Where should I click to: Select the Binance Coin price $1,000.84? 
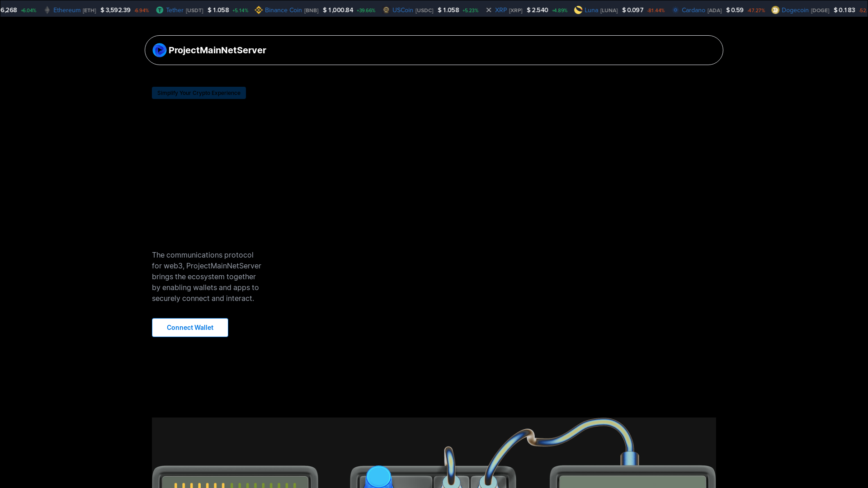tap(338, 10)
